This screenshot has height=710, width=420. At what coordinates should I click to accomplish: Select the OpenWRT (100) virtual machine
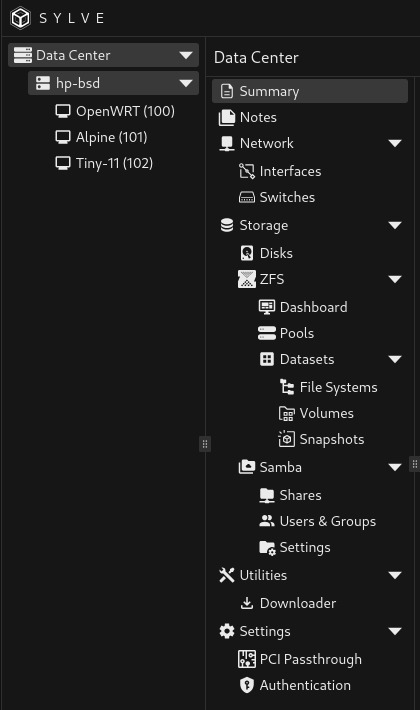pos(115,111)
